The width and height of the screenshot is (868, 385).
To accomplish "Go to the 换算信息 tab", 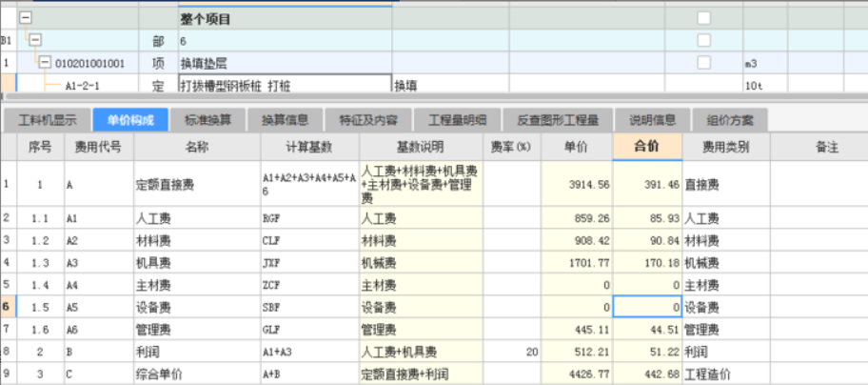I will pos(286,120).
